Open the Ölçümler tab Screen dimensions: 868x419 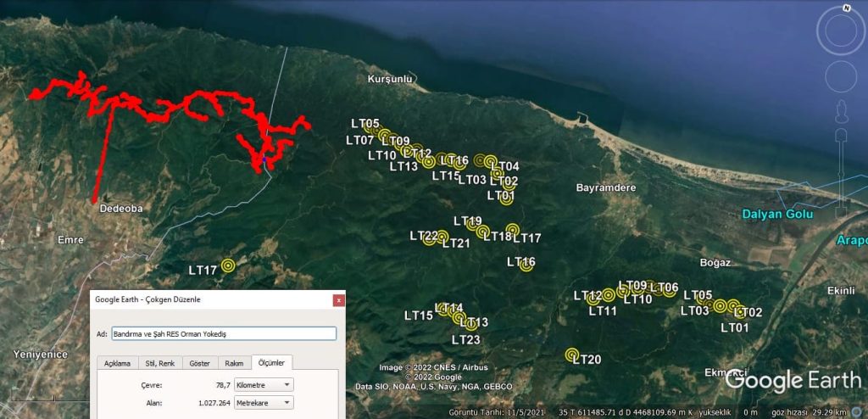click(272, 362)
